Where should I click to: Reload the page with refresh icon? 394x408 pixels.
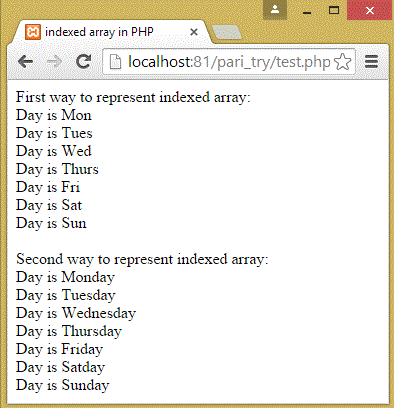pyautogui.click(x=83, y=61)
